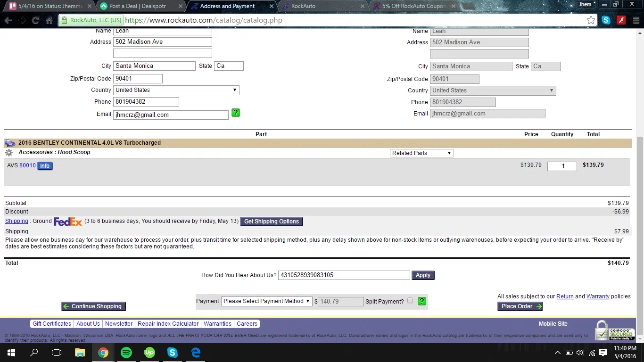
Task: Click the blue car icon beside Bentley Continental
Action: click(x=10, y=143)
